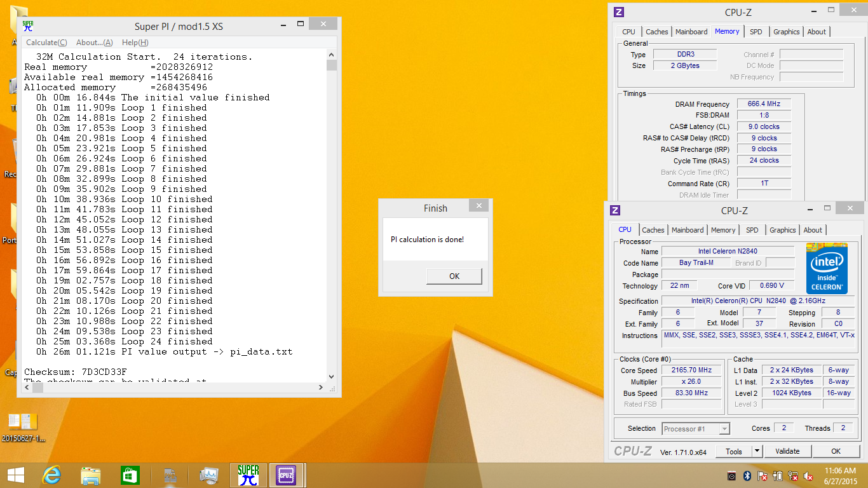Viewport: 868px width, 488px height.
Task: Check battery power tray icon
Action: pos(778,476)
